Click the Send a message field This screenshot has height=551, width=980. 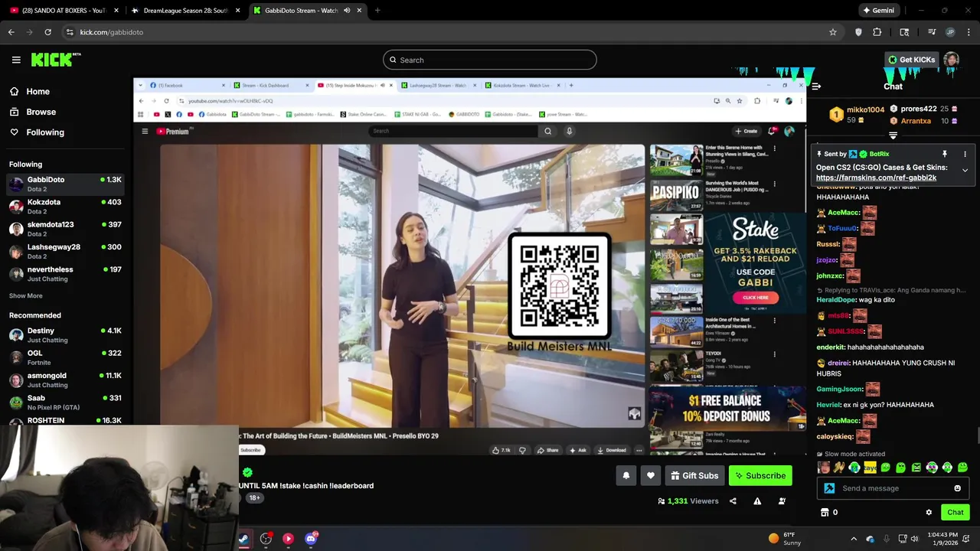892,488
